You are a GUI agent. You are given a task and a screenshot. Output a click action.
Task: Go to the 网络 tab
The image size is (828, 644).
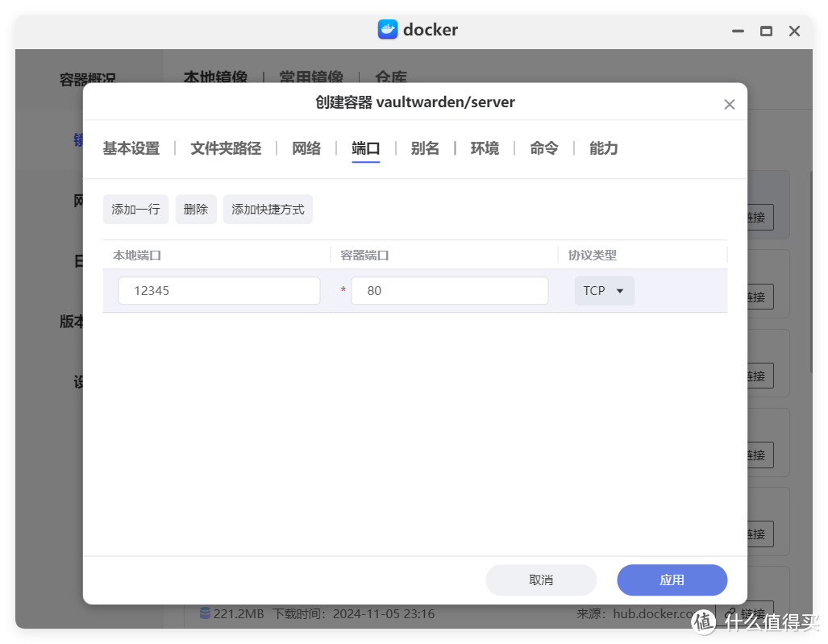point(306,148)
